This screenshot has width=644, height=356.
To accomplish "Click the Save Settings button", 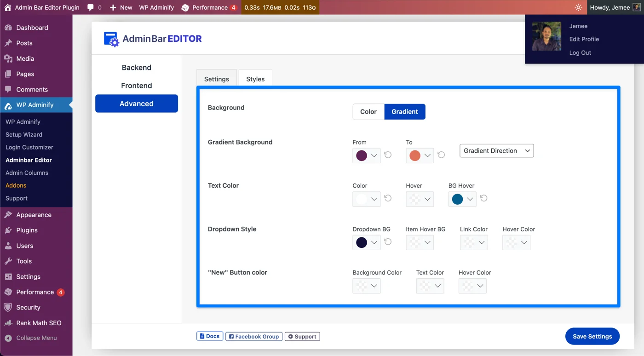I will coord(592,336).
